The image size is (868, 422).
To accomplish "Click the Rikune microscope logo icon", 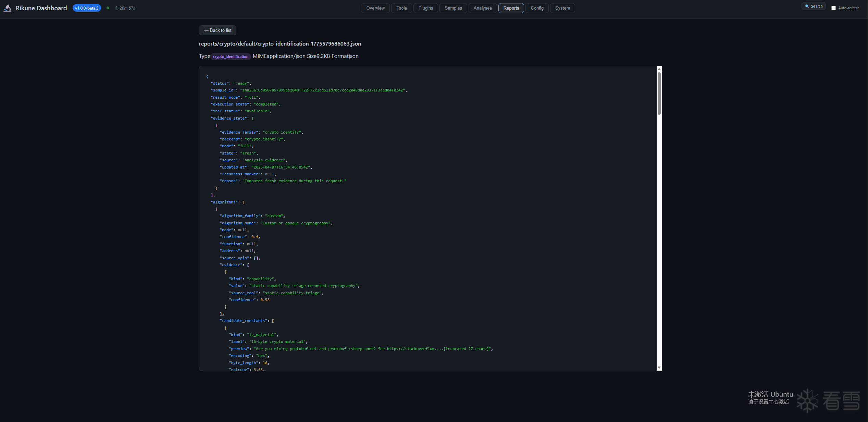I will click(8, 8).
